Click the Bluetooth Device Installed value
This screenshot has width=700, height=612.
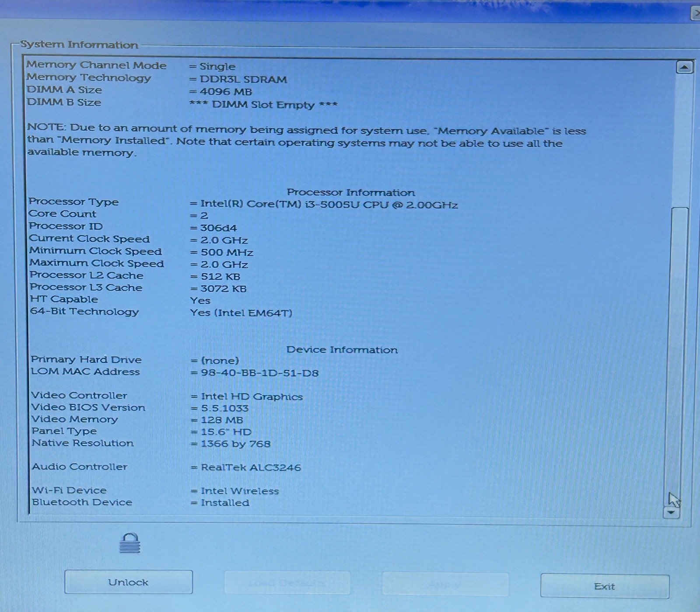tap(225, 503)
